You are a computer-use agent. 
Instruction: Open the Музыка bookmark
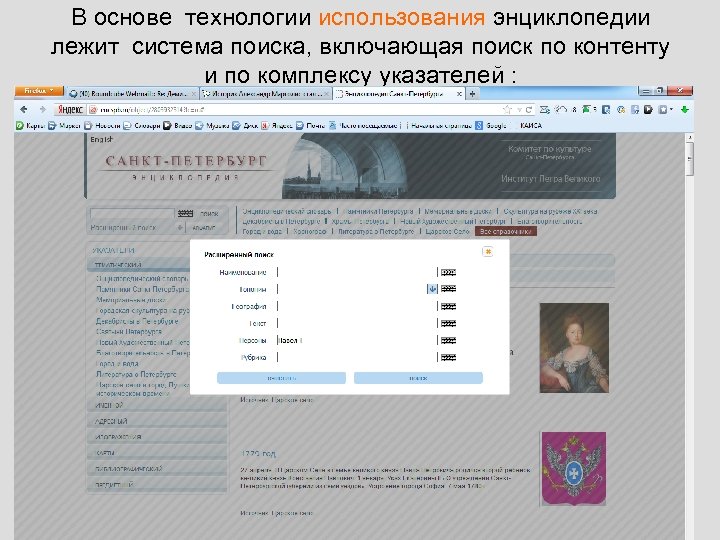(x=212, y=125)
